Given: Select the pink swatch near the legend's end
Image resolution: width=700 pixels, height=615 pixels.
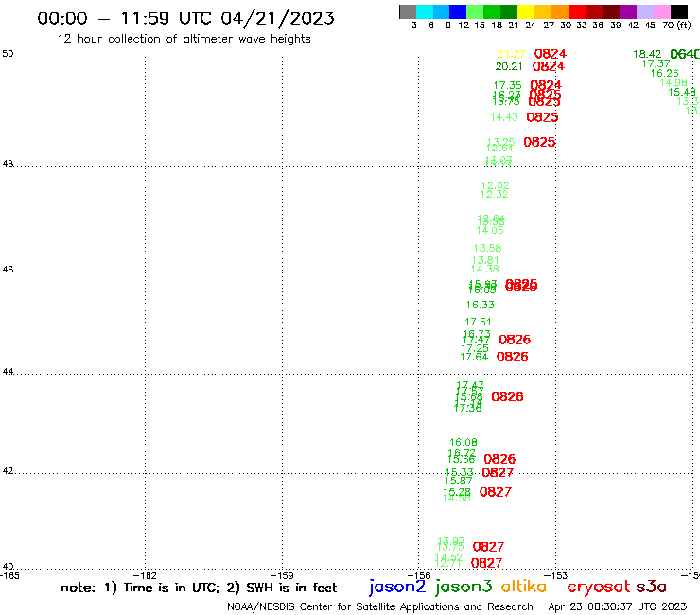Looking at the screenshot, I should click(662, 11).
